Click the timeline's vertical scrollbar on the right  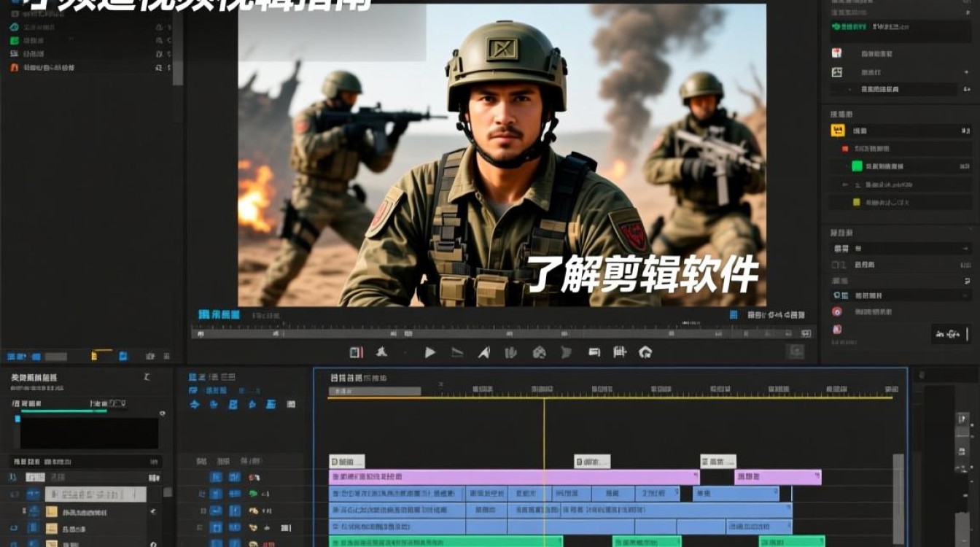898,500
